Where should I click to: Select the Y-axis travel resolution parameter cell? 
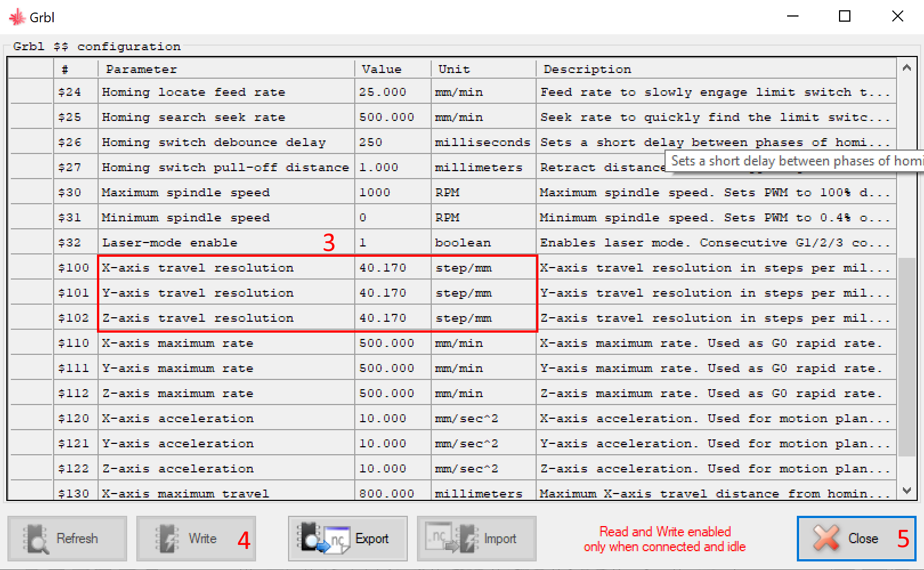coord(226,293)
